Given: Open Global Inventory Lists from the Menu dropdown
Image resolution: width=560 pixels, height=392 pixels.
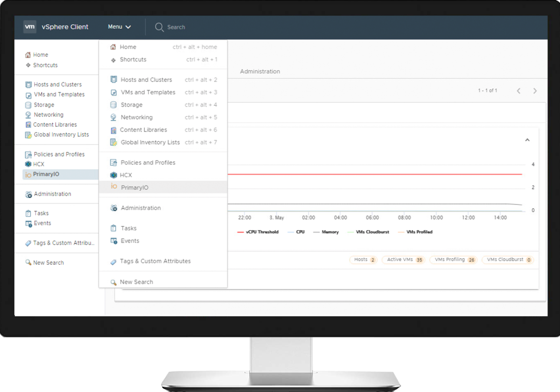Looking at the screenshot, I should pos(163,143).
